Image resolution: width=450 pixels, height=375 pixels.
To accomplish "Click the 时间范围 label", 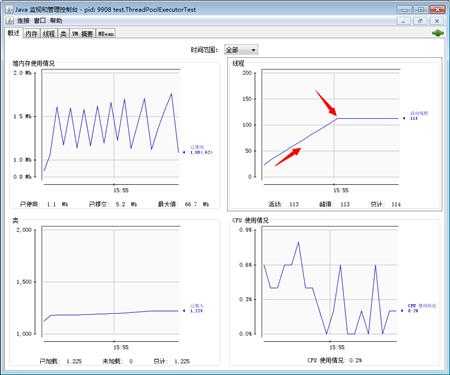I will tap(205, 50).
